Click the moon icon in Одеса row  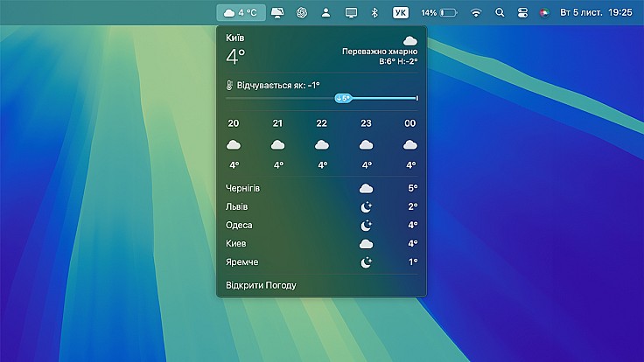click(366, 226)
